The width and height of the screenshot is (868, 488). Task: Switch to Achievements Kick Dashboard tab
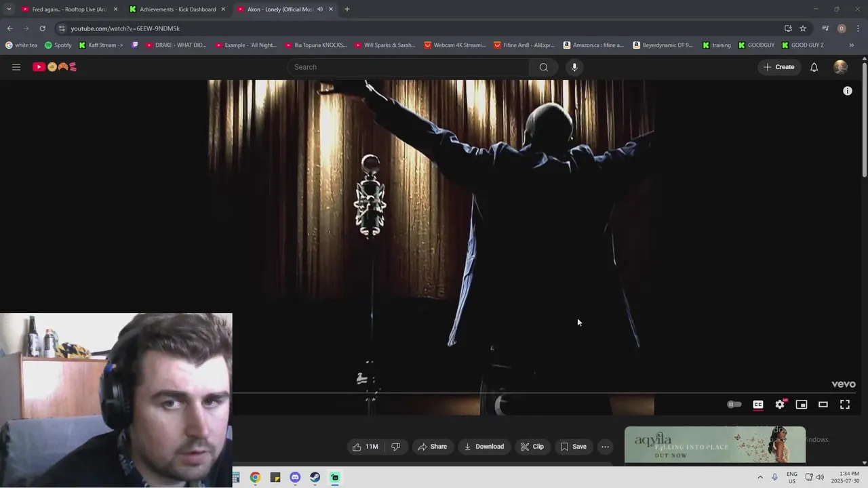(178, 9)
